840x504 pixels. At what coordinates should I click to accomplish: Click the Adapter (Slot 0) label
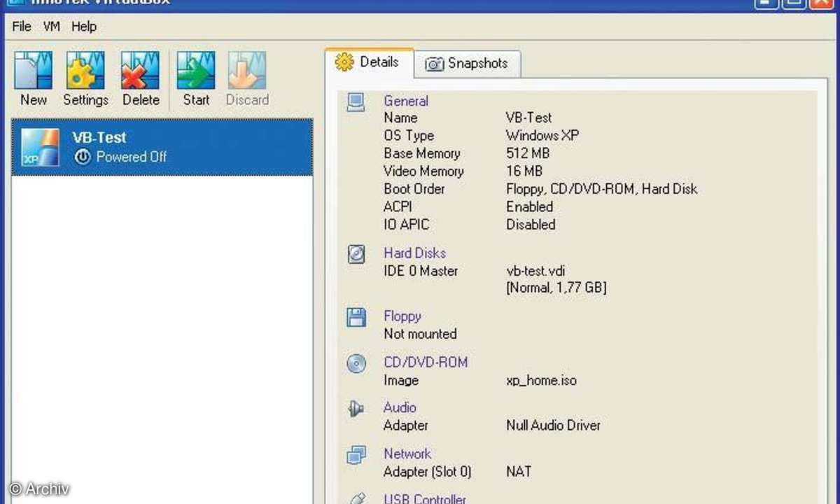tap(427, 472)
